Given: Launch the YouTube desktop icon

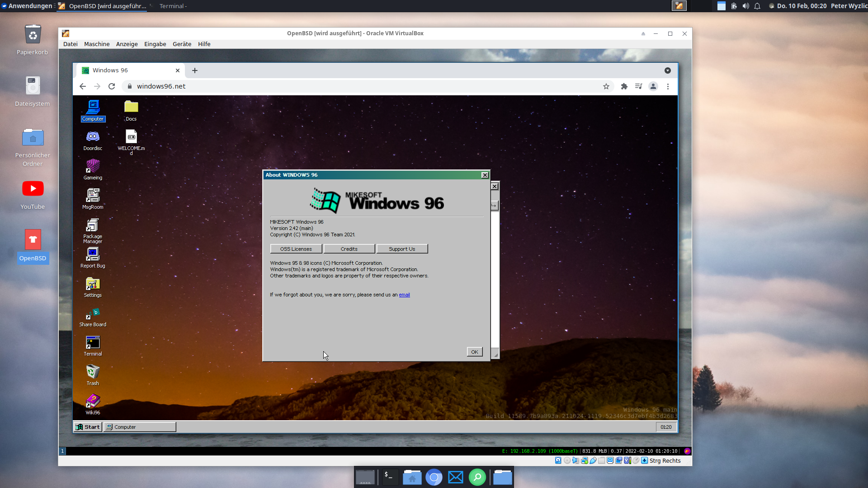Looking at the screenshot, I should coord(33,195).
